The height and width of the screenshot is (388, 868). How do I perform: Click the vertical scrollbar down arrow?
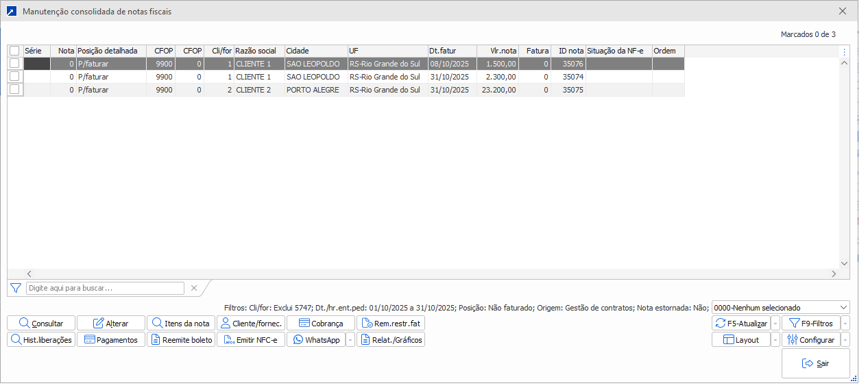coord(845,263)
